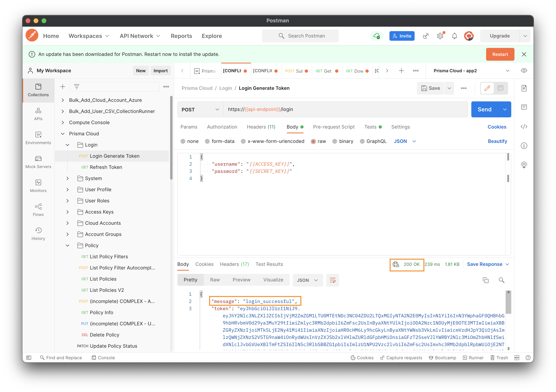556x392 pixels.
Task: Select the GraphQL body type radio
Action: pos(362,141)
